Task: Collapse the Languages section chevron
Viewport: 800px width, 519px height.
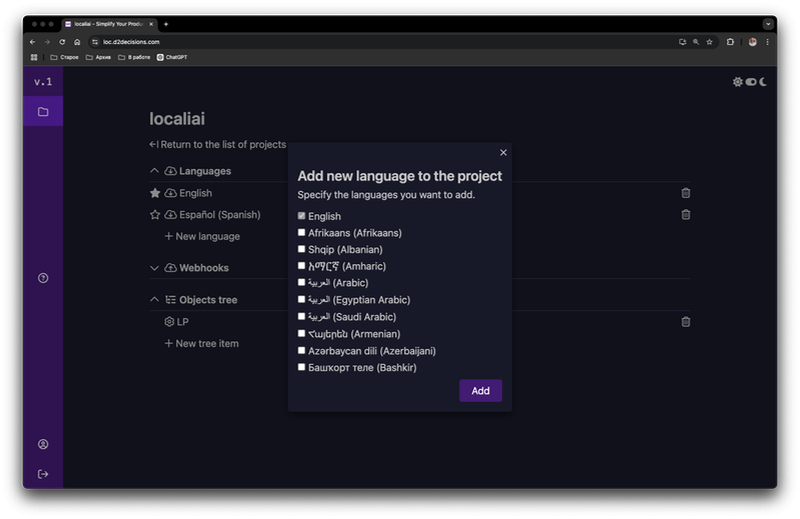Action: pos(154,171)
